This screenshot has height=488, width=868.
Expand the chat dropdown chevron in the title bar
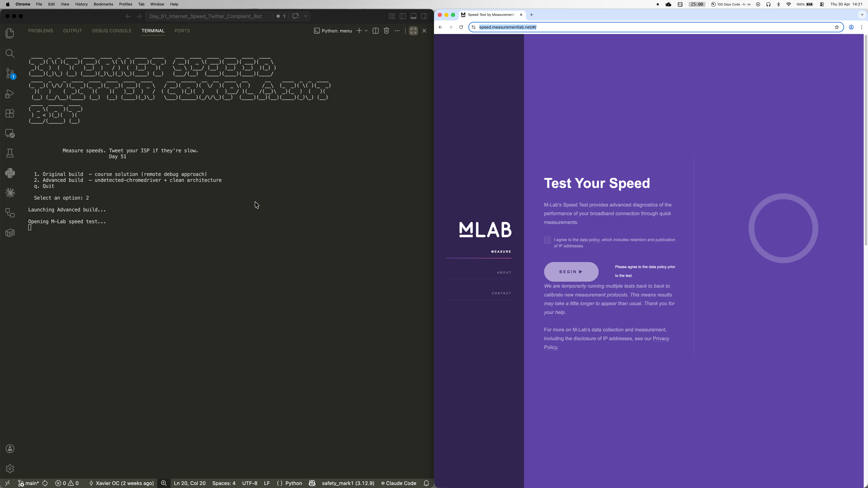tap(306, 16)
